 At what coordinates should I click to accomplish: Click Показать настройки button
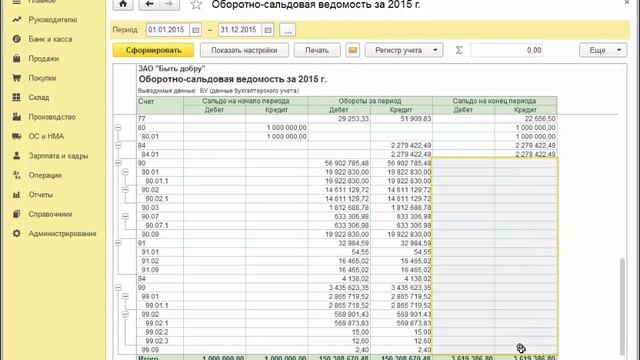coord(244,50)
